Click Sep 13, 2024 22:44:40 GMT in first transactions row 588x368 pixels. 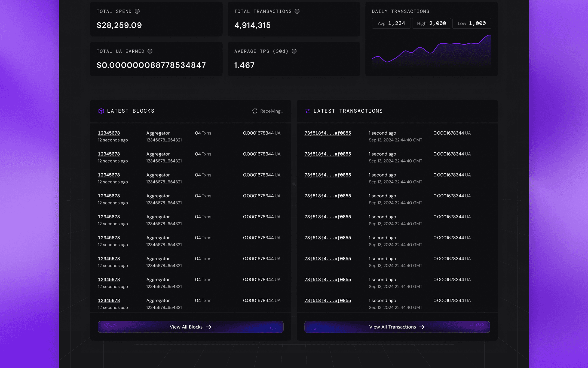pos(395,140)
